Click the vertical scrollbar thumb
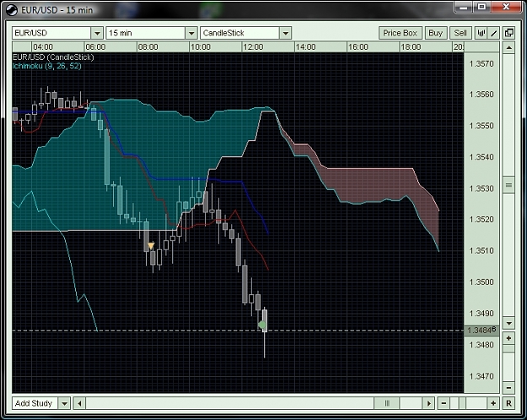The width and height of the screenshot is (527, 420). point(508,185)
